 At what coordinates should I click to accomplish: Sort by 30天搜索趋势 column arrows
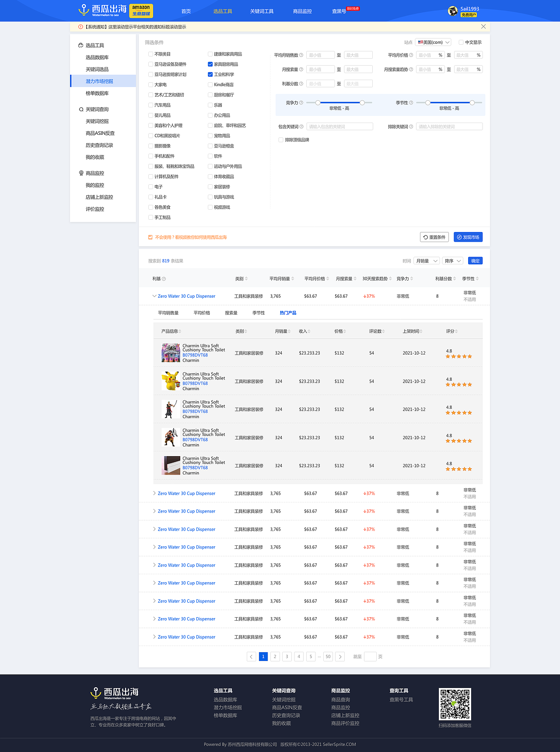(390, 279)
